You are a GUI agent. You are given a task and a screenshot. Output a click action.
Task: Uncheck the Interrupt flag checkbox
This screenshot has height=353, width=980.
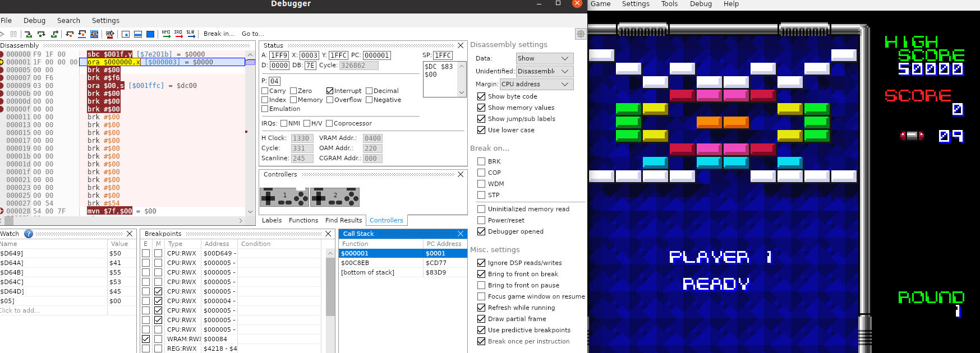(x=330, y=91)
